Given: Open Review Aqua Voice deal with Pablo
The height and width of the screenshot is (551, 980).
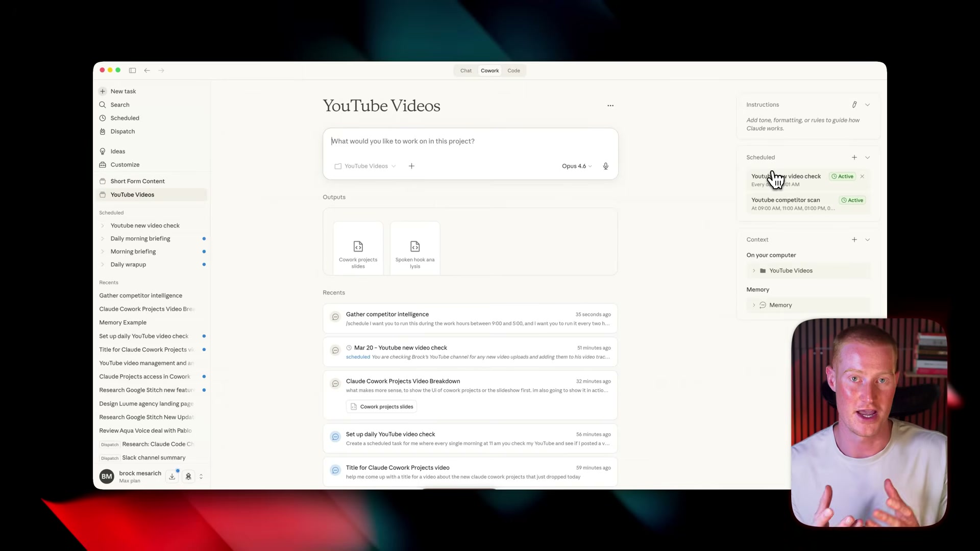Looking at the screenshot, I should (145, 431).
